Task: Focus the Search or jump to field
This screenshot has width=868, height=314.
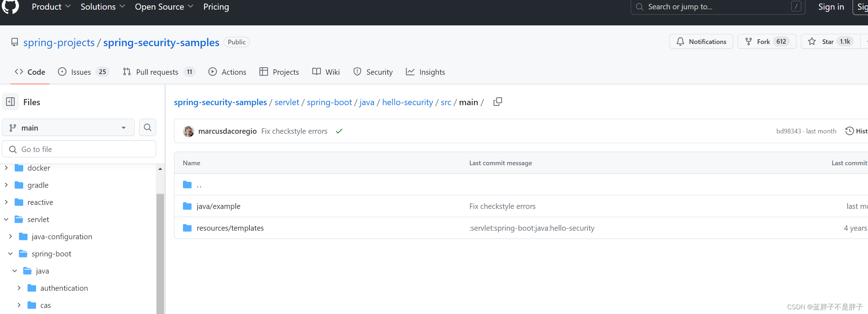Action: pos(718,7)
